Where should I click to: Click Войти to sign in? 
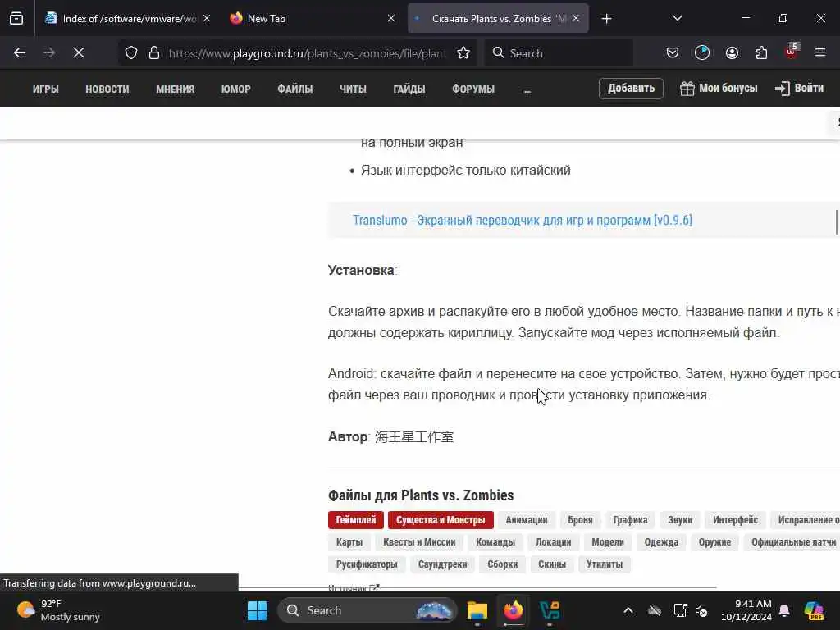point(799,89)
